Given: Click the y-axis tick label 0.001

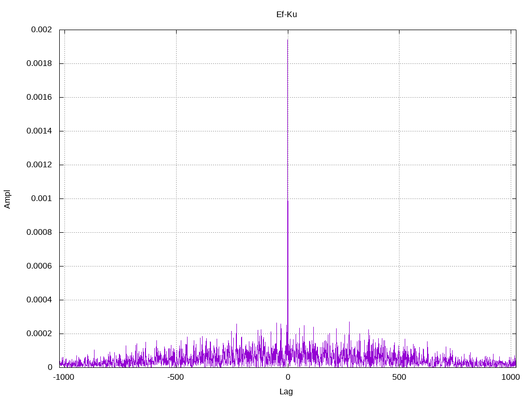Looking at the screenshot, I should pos(42,198).
